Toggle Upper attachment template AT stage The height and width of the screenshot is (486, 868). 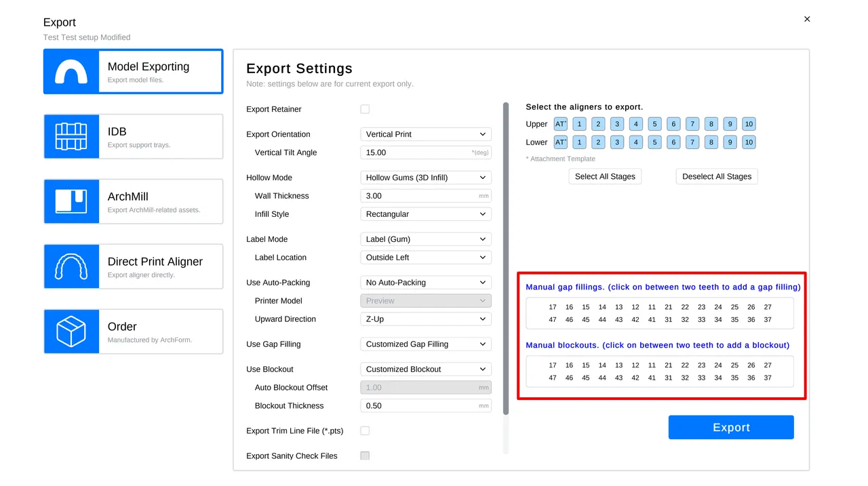560,124
